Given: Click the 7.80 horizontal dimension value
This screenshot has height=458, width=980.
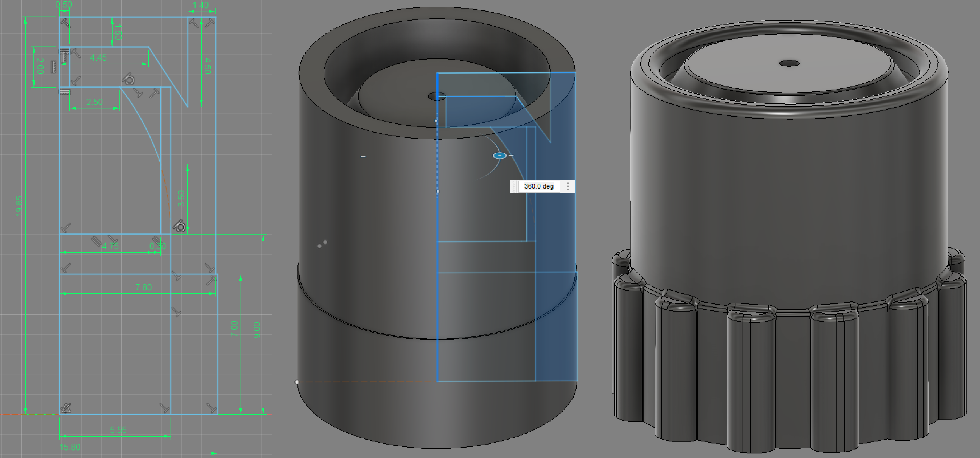Looking at the screenshot, I should pyautogui.click(x=143, y=287).
